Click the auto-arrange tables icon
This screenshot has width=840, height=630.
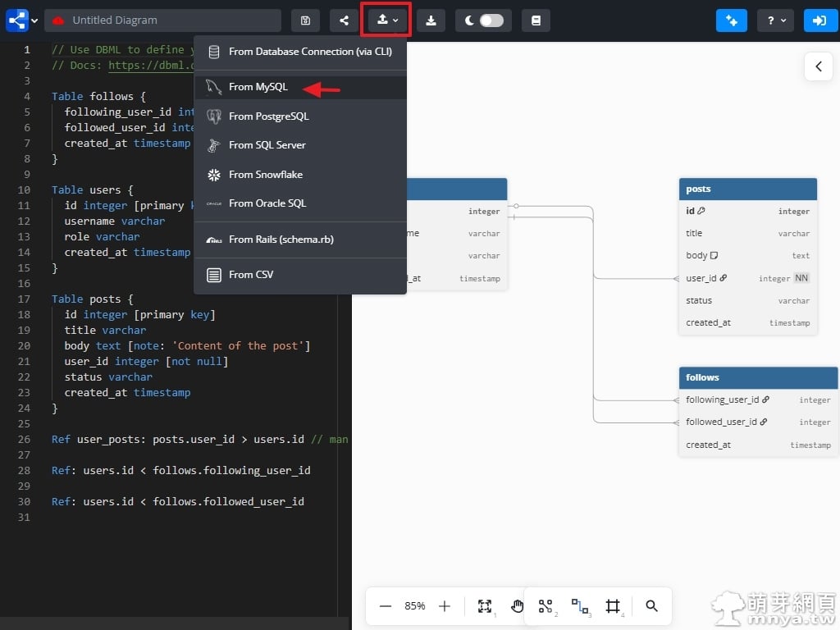[546, 606]
